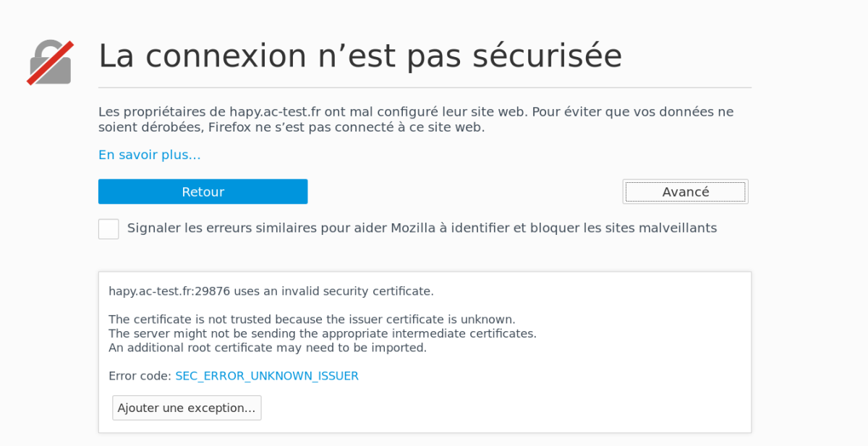Click the crossed-out padlock insecure connection icon
868x446 pixels.
tap(51, 63)
